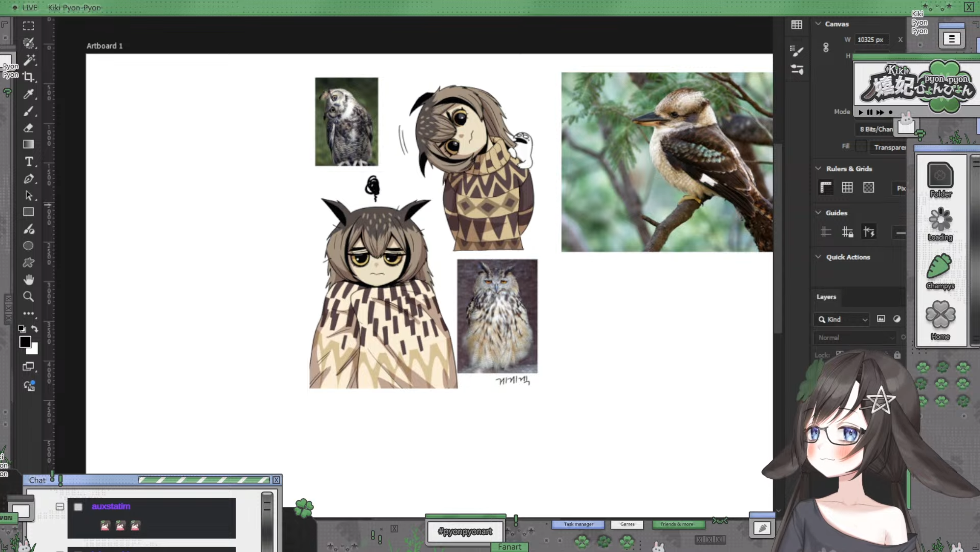
Task: Select the Zoom tool
Action: coord(28,297)
